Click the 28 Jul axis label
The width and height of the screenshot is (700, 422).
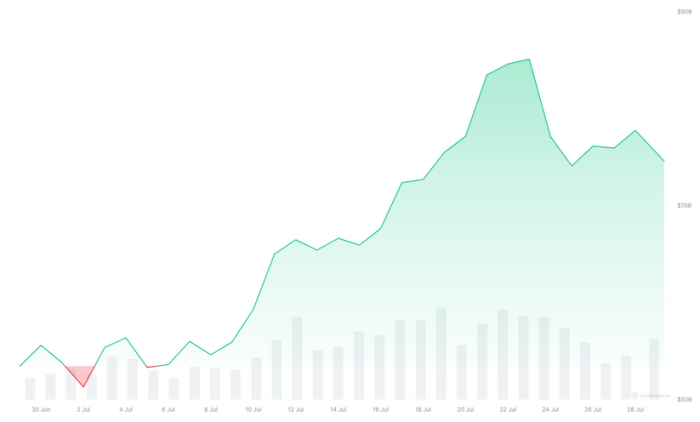pos(634,409)
